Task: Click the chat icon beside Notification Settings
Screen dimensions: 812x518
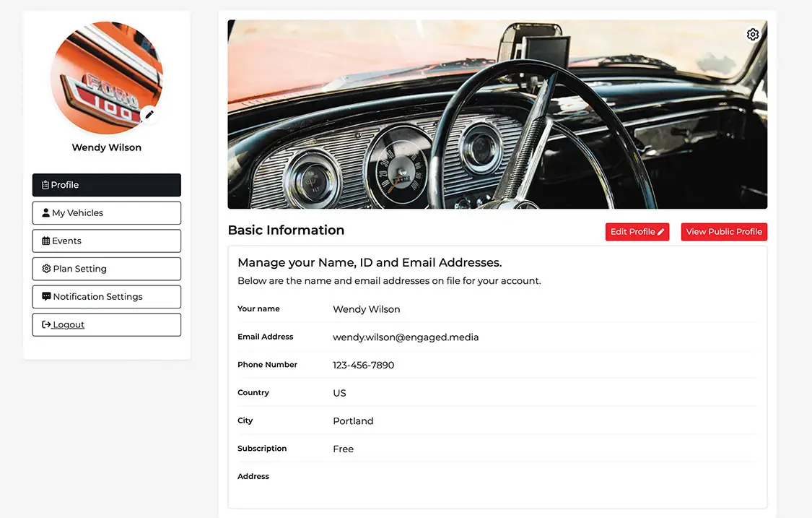Action: pyautogui.click(x=46, y=297)
